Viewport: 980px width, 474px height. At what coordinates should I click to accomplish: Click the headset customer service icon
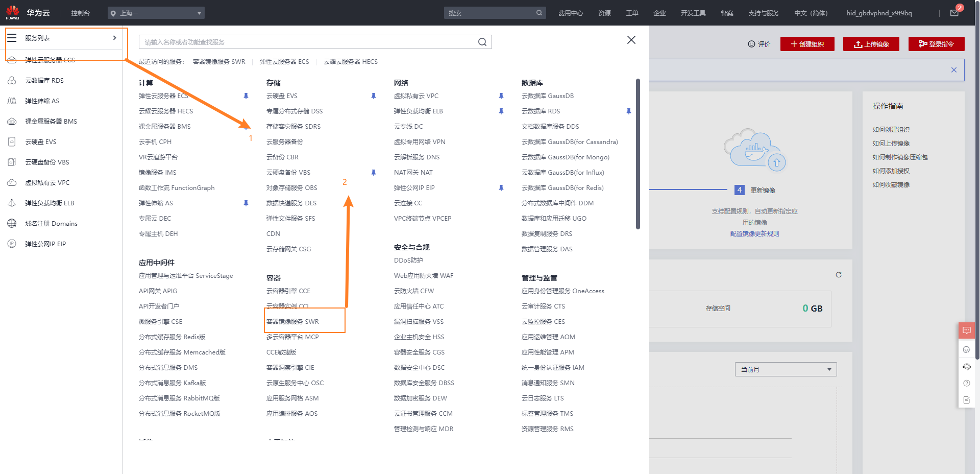(967, 367)
